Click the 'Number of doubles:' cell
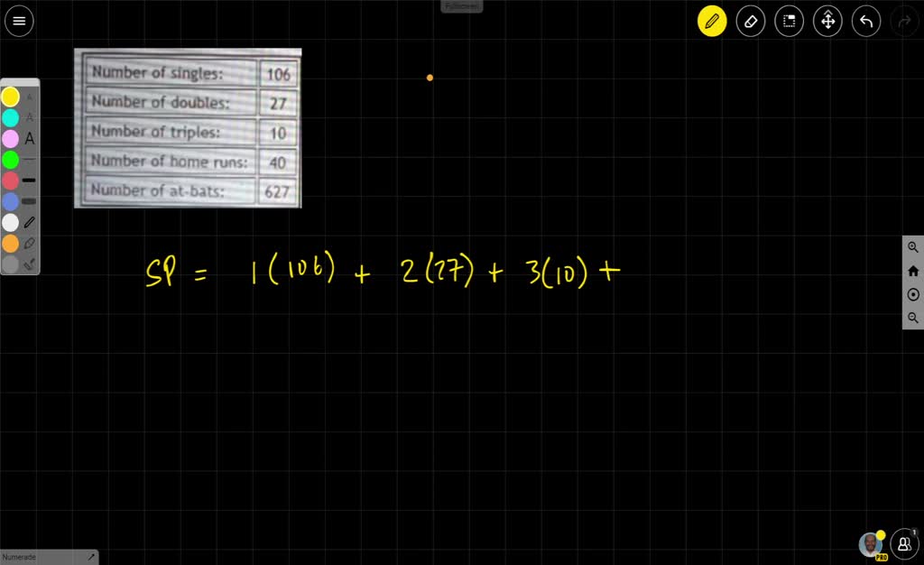924x565 pixels. tap(171, 102)
